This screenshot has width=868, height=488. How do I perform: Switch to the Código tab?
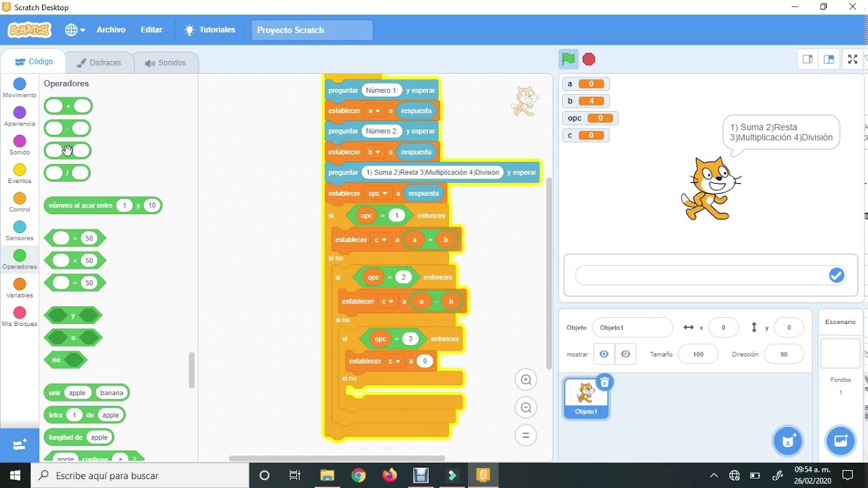coord(33,62)
